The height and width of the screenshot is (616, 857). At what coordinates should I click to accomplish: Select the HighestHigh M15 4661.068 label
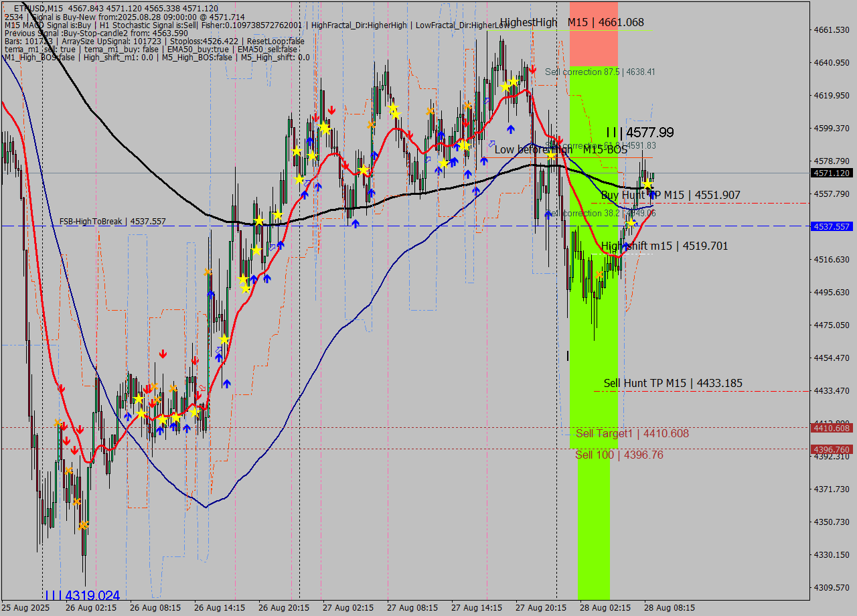(572, 23)
